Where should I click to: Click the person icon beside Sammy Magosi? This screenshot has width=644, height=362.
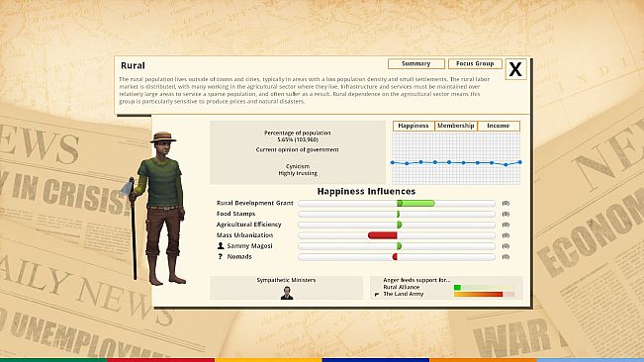coord(221,245)
